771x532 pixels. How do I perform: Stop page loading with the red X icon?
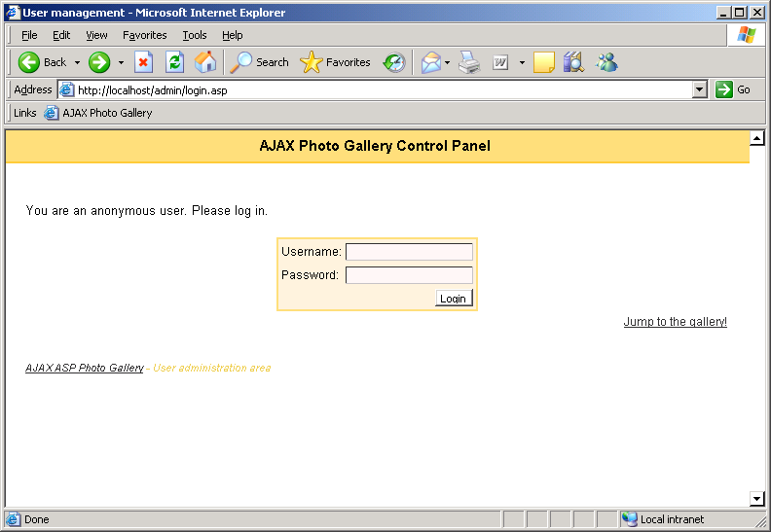tap(143, 62)
